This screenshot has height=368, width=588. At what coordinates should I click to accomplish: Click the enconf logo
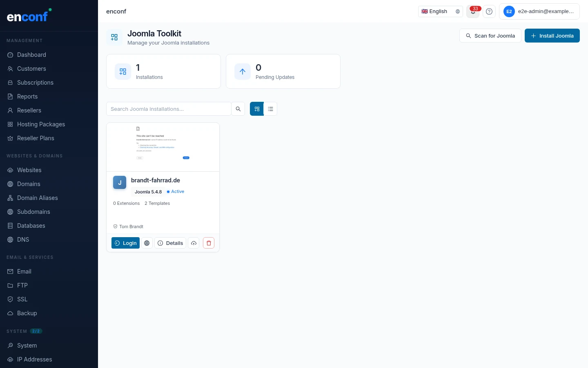[x=29, y=16]
